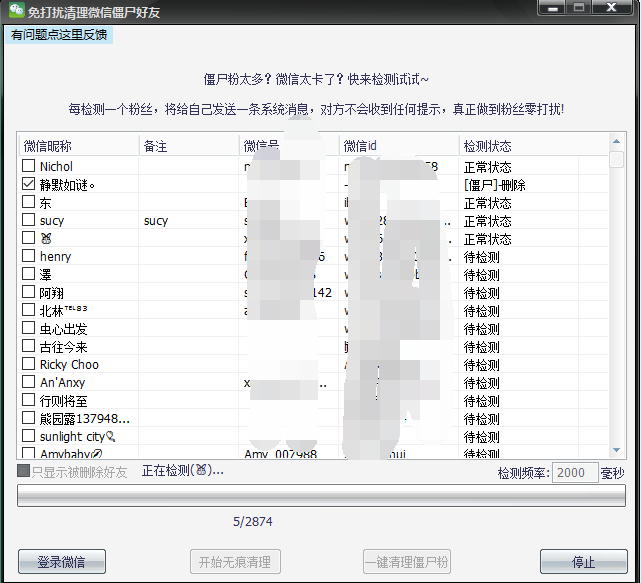Click the 备注 column header
The image size is (641, 583).
189,146
